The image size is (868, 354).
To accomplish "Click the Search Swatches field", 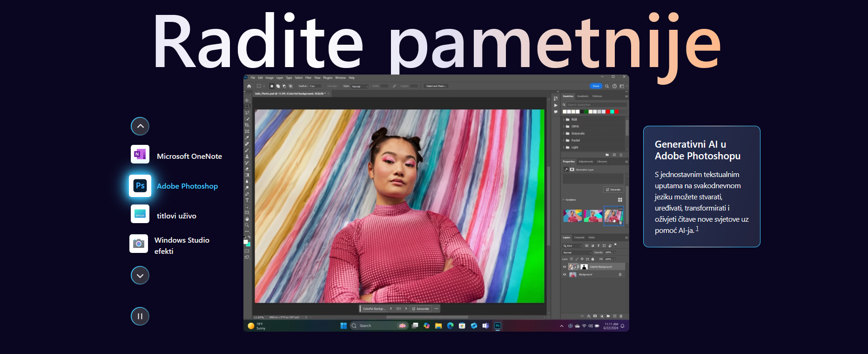I will (x=597, y=105).
